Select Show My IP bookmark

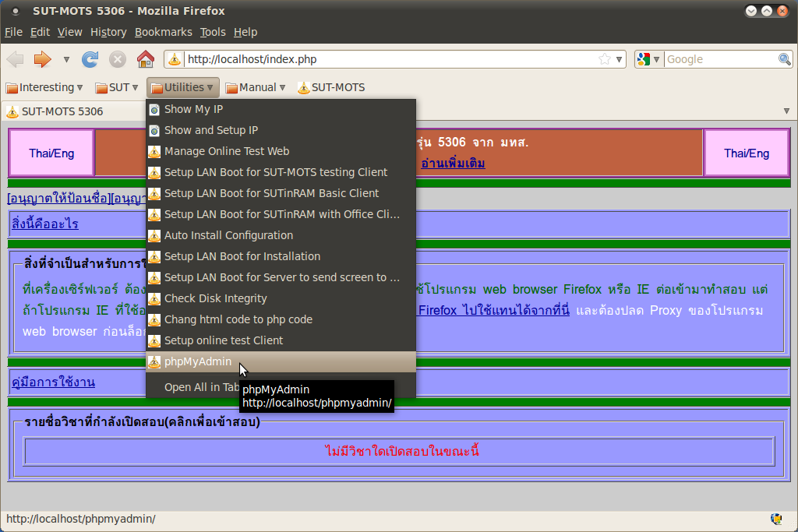click(x=281, y=109)
